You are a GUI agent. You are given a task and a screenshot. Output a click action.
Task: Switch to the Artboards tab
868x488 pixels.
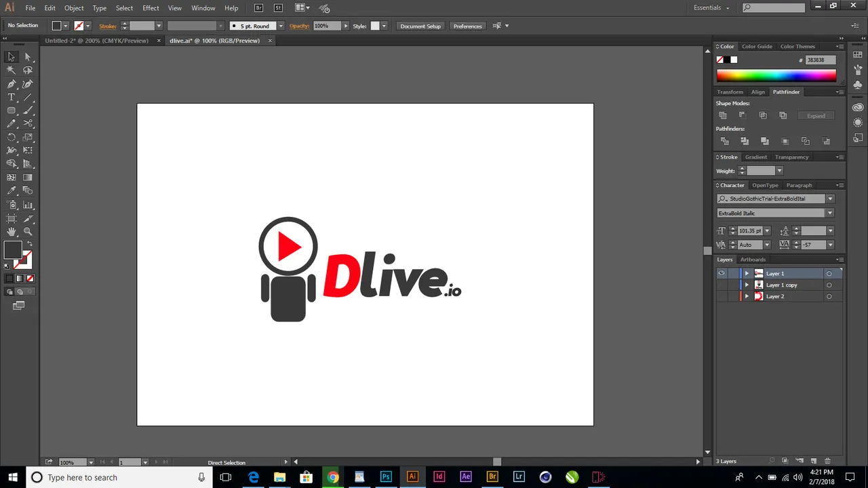click(753, 260)
